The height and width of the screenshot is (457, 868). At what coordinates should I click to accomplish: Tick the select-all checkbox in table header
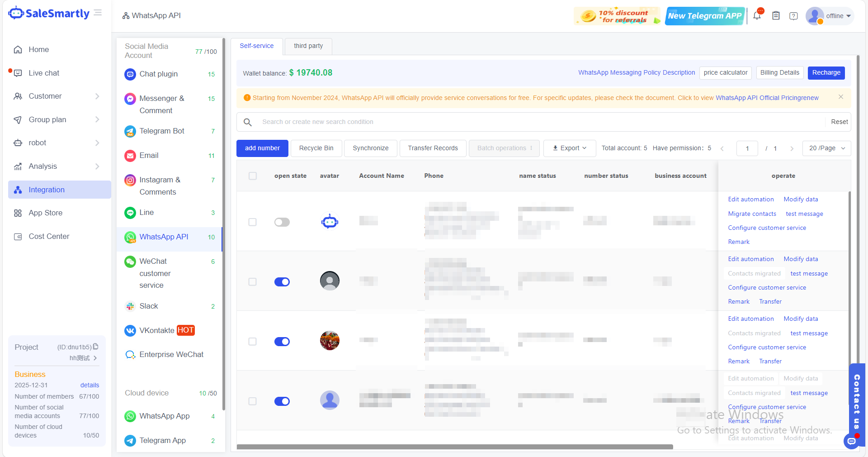[x=253, y=176]
